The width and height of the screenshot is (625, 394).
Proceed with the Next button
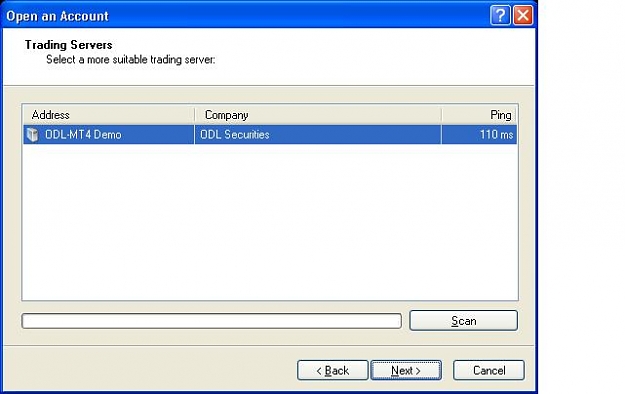pyautogui.click(x=406, y=370)
